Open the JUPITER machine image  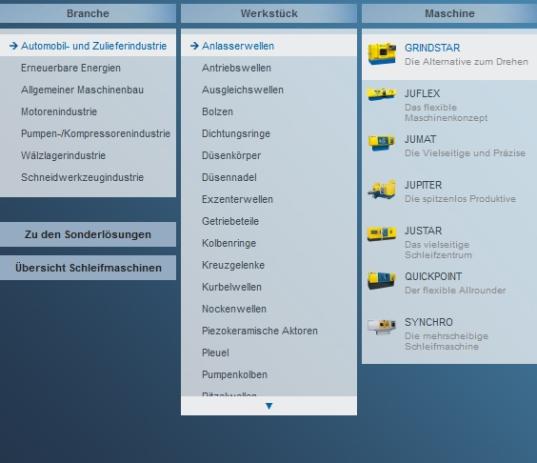click(382, 189)
